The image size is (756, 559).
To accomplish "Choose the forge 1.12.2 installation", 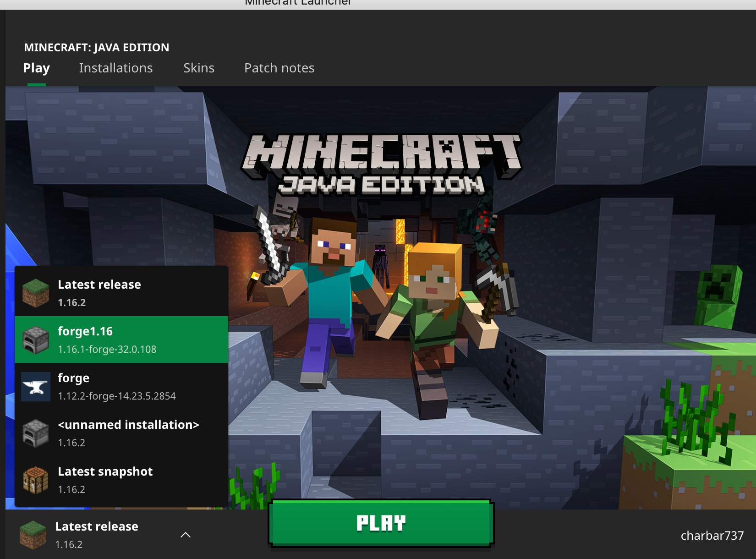I will tap(121, 386).
